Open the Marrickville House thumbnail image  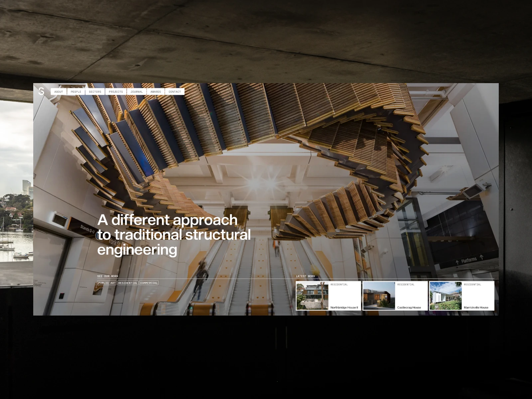coord(446,296)
